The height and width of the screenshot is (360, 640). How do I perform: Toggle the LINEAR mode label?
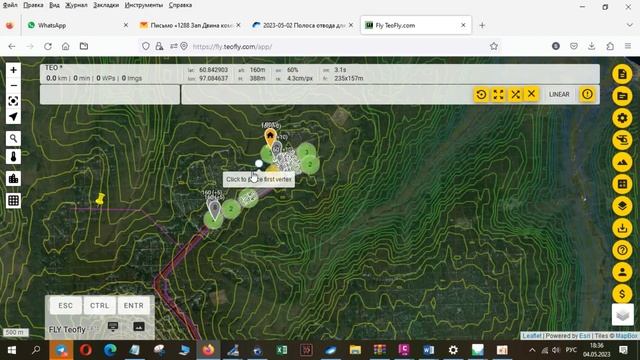click(x=559, y=95)
